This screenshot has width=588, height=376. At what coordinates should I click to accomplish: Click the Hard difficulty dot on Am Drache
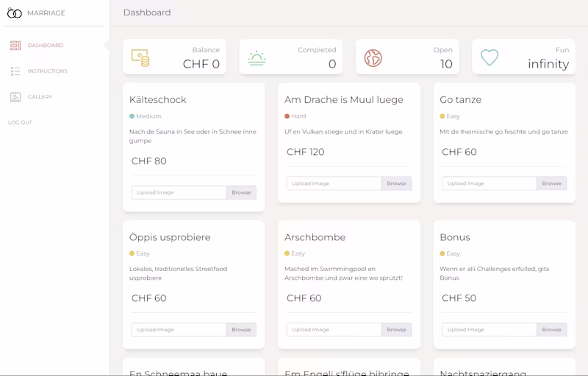(287, 116)
